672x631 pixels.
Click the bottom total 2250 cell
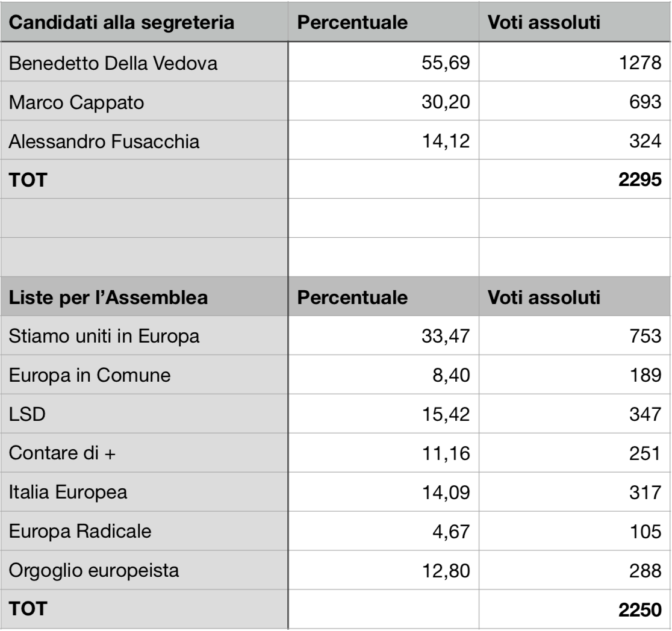(x=574, y=609)
